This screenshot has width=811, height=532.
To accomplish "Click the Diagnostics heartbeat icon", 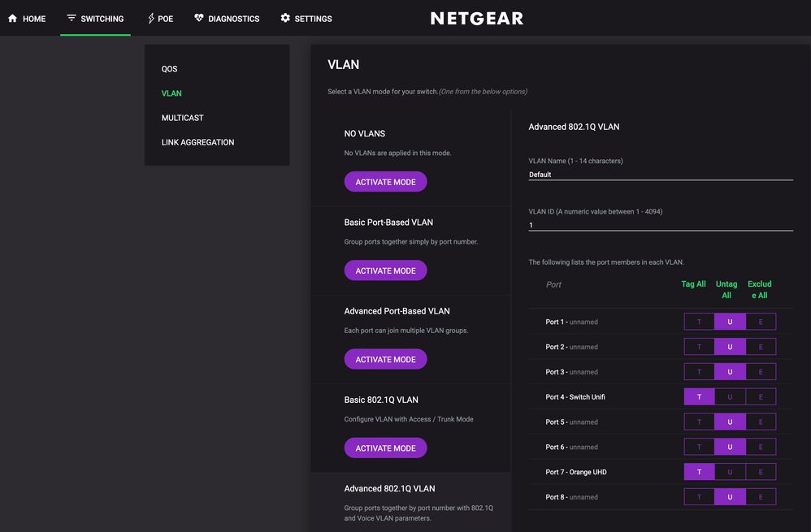I will pyautogui.click(x=199, y=19).
